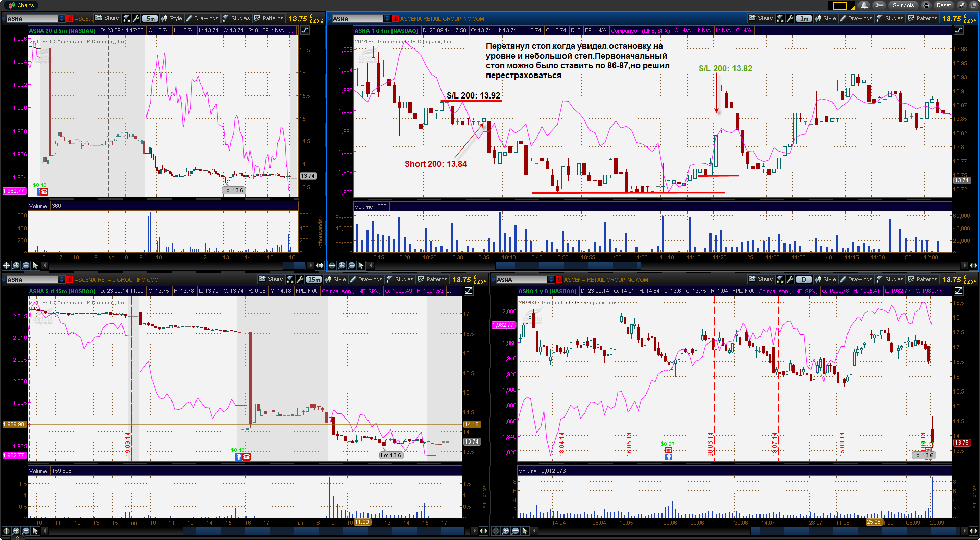Click the alerts bell icon

[x=864, y=5]
